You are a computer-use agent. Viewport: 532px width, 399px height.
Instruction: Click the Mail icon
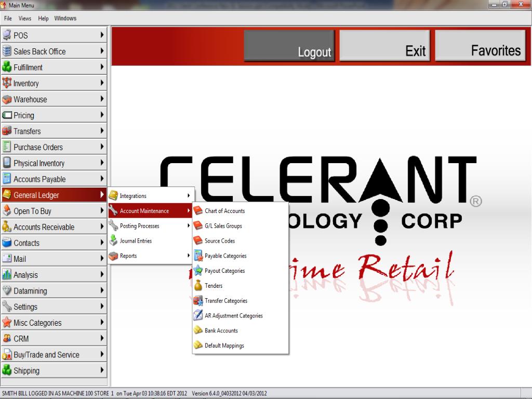pos(7,259)
